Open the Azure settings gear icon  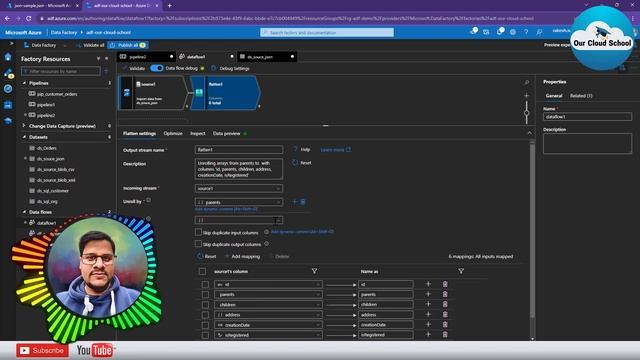point(513,32)
